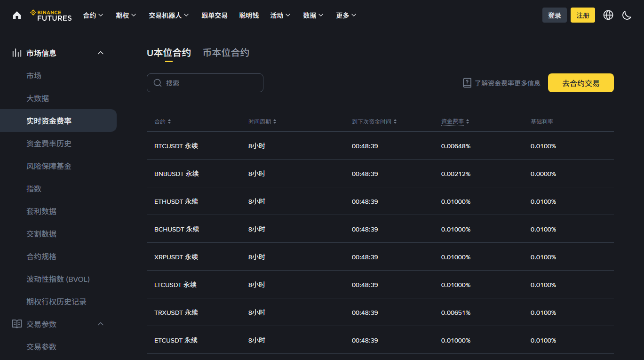This screenshot has height=360, width=644.
Task: Click the BNBUSDT 永续 contract
Action: coord(176,174)
